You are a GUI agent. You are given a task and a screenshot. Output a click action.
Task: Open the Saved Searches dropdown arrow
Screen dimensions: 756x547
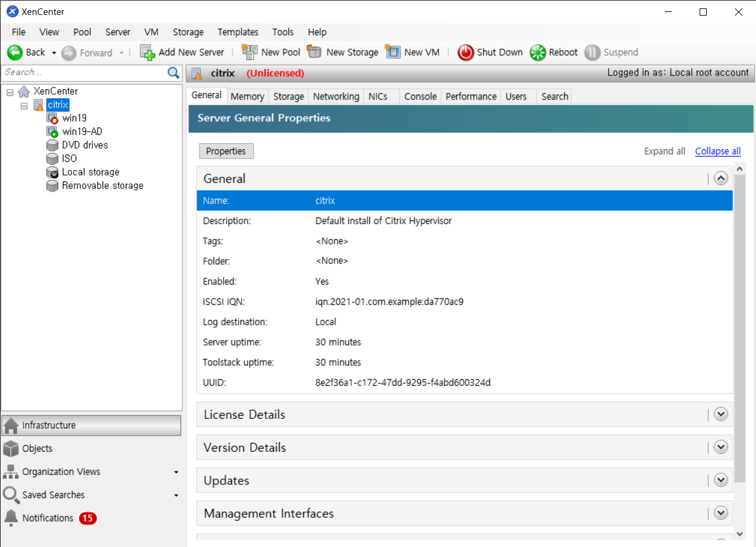(176, 495)
